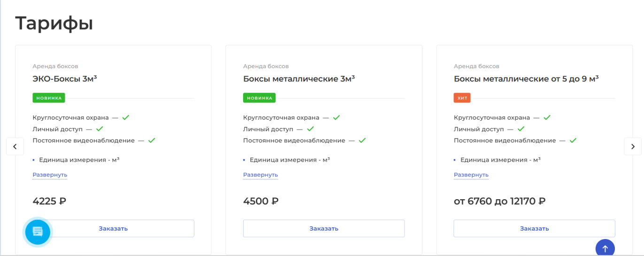This screenshot has width=644, height=256.
Task: Click the green checkmark beside 'Круглосуточная охрана' in ЭКО-Боксы
Action: pos(126,117)
